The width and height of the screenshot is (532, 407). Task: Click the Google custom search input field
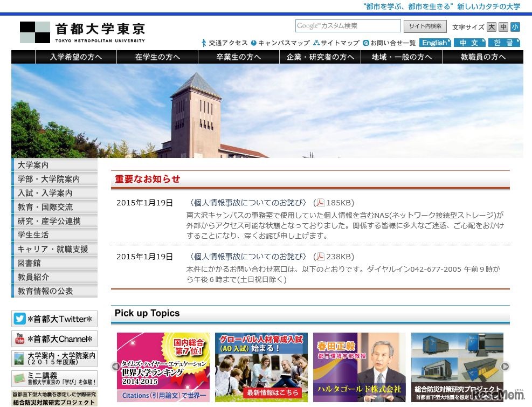348,26
